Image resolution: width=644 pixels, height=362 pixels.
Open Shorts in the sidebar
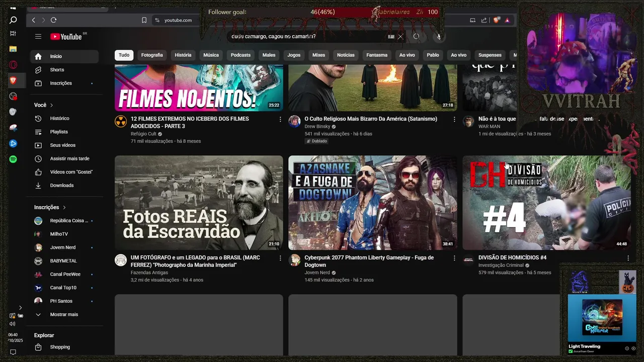[x=64, y=70]
